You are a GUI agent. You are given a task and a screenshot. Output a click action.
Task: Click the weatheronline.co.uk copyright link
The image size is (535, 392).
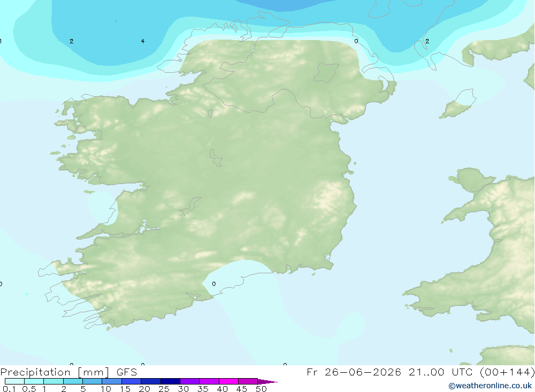click(490, 386)
